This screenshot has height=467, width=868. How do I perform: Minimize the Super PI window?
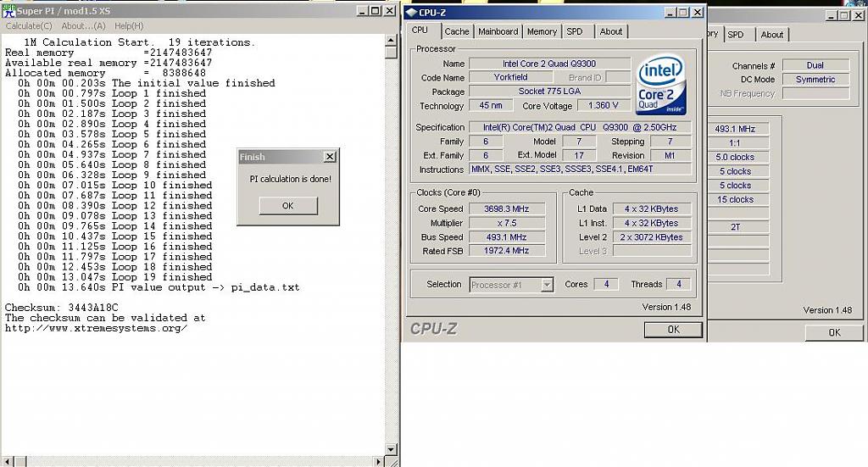[x=362, y=11]
